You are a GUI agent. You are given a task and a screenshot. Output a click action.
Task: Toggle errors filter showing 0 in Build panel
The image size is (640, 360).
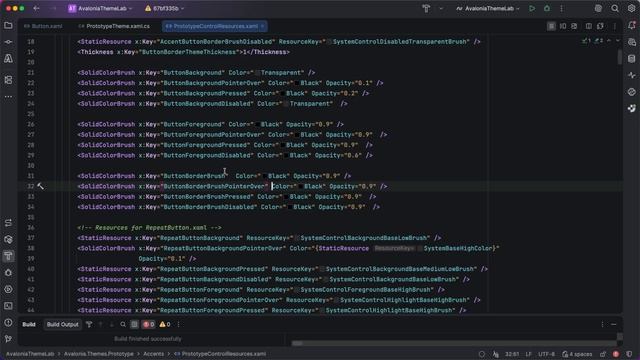(x=149, y=324)
